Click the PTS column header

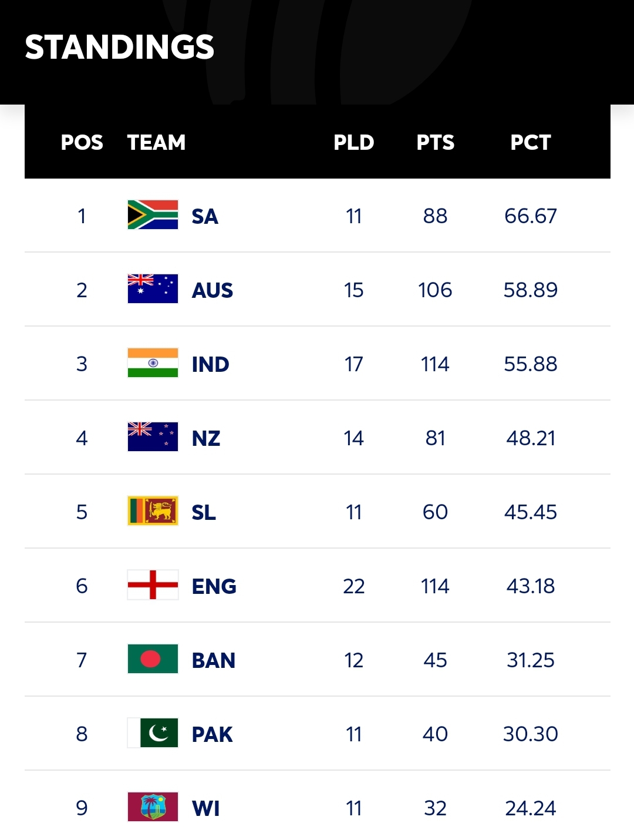click(x=436, y=142)
